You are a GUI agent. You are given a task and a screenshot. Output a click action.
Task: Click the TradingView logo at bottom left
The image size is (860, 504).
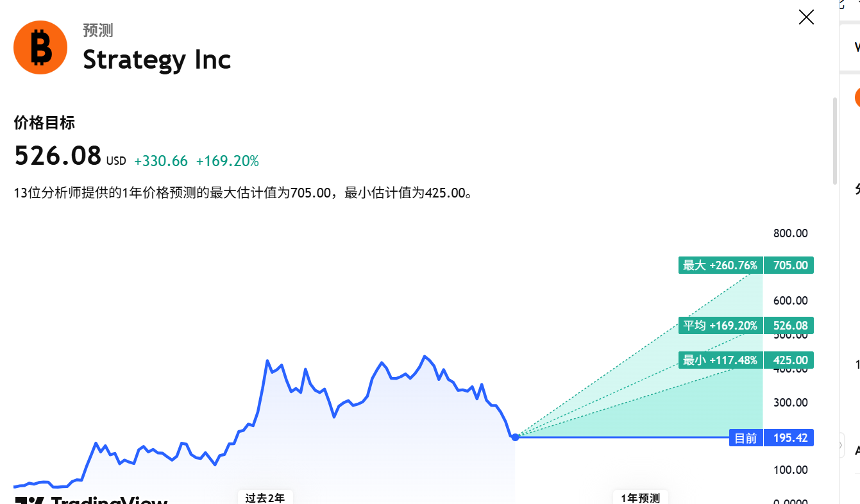click(91, 500)
